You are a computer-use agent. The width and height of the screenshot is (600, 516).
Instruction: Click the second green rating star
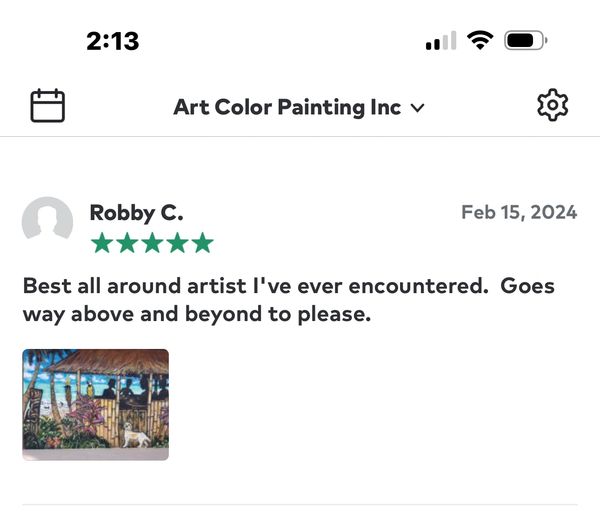[x=127, y=243]
